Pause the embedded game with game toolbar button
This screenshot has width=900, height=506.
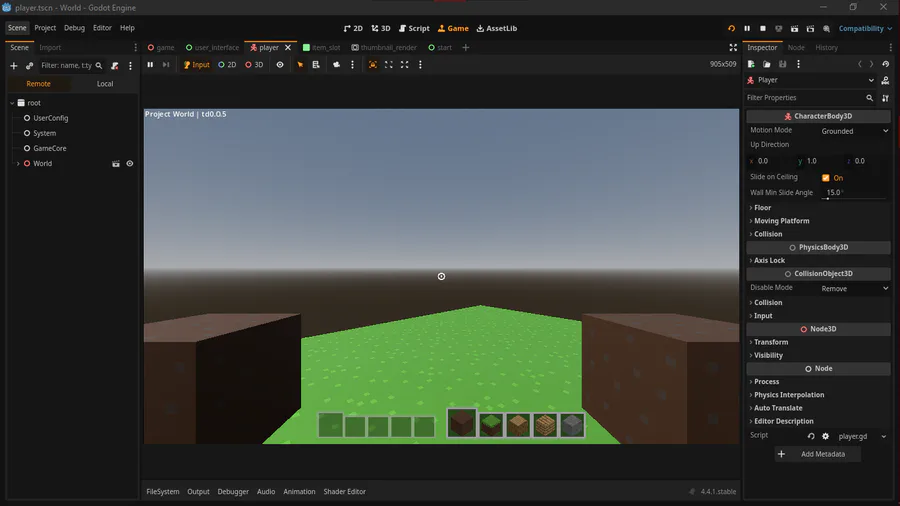[x=150, y=65]
